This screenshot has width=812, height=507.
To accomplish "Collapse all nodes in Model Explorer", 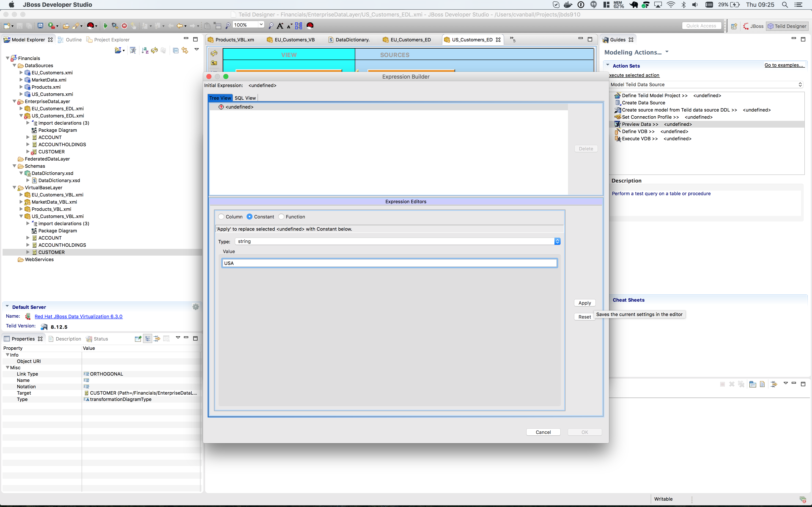I will point(176,50).
